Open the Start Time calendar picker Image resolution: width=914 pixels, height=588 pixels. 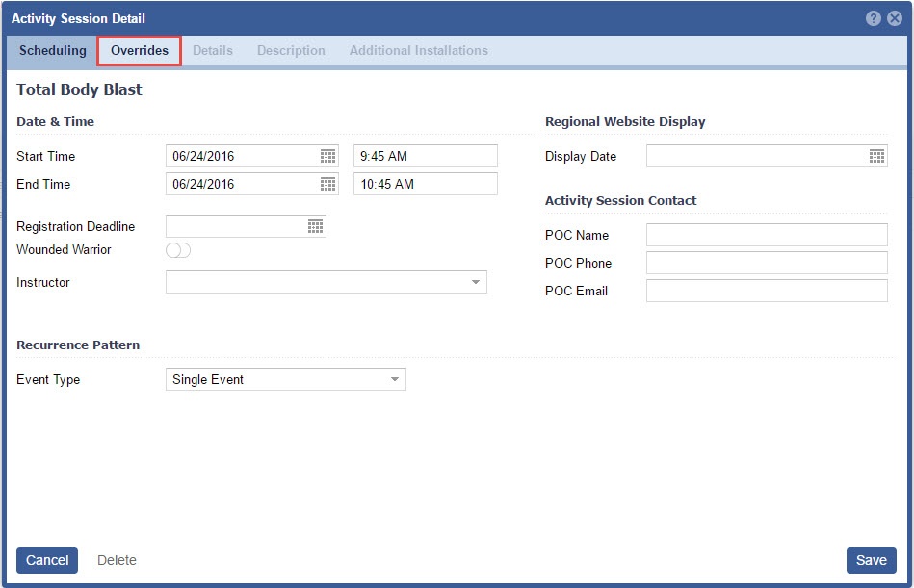point(327,156)
